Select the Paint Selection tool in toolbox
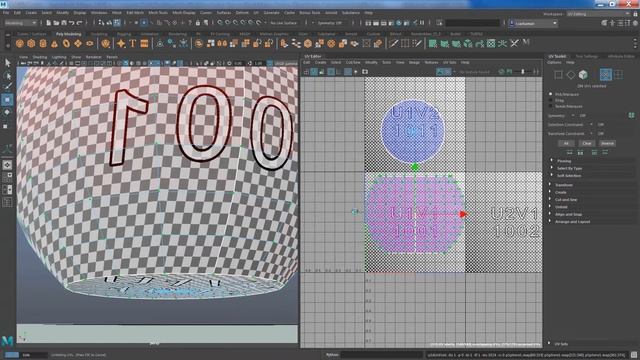This screenshot has height=360, width=640. (7, 87)
